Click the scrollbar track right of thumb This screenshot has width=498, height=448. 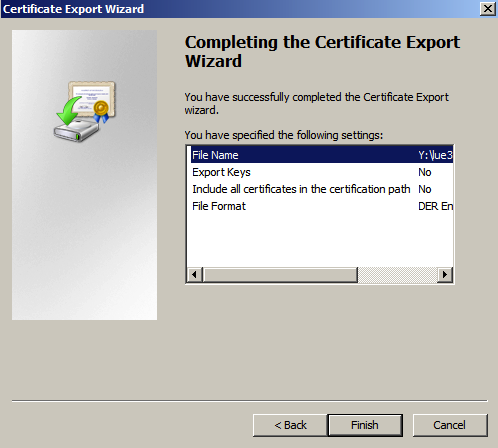pos(397,275)
